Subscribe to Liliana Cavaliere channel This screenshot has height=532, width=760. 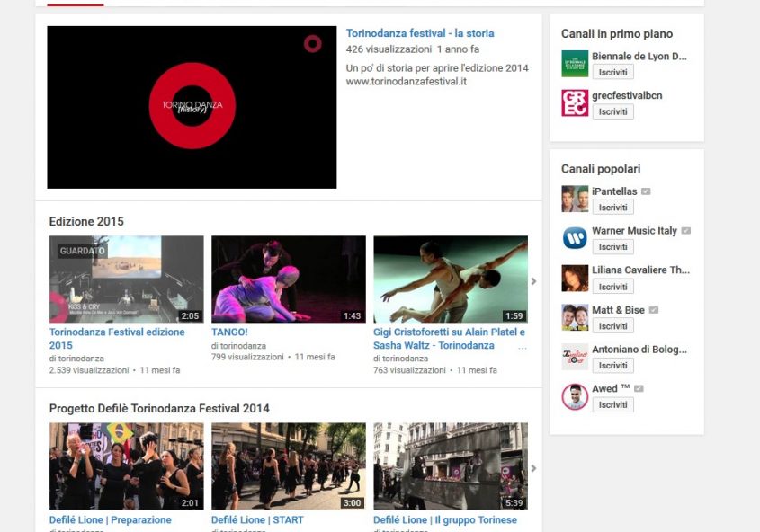coord(612,287)
